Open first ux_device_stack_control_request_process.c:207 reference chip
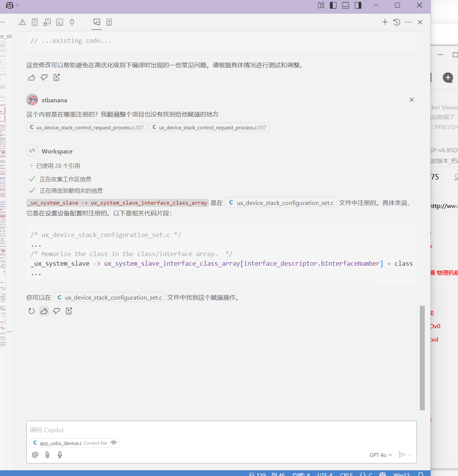Image resolution: width=458 pixels, height=476 pixels. point(87,127)
